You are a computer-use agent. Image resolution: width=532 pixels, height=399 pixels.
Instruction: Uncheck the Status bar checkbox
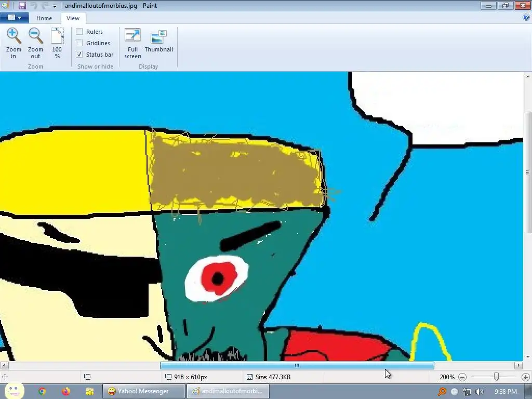click(x=79, y=54)
